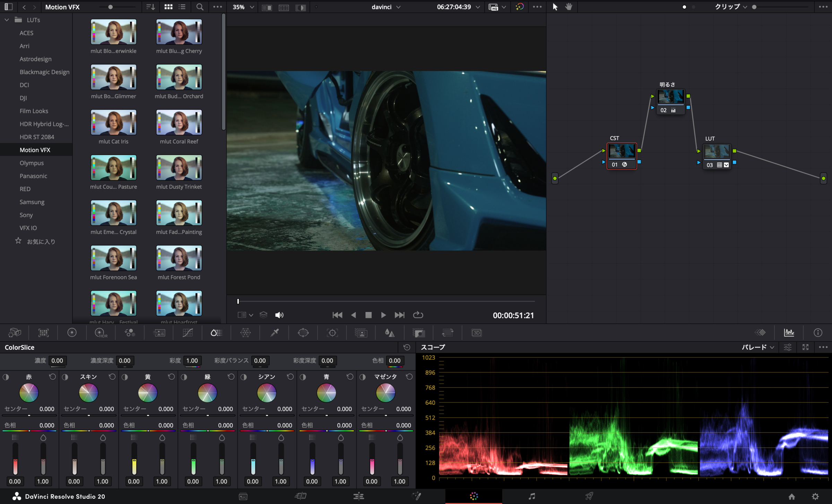Open the proxy mode dropdown beside timecode
832x504 pixels.
click(x=497, y=7)
